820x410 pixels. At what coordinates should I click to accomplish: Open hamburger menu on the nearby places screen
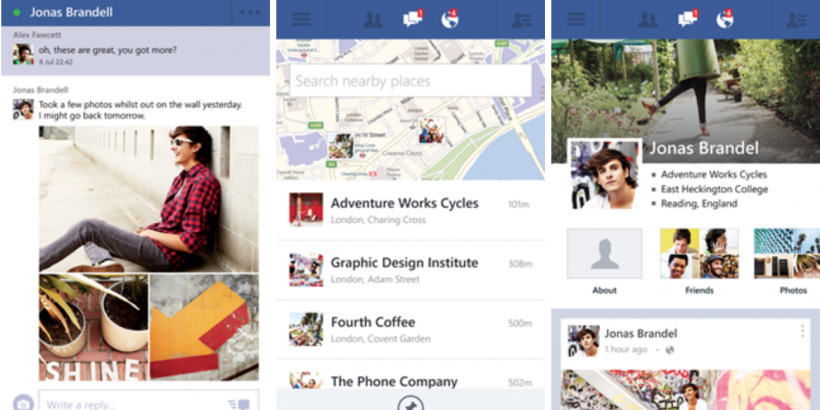[301, 19]
